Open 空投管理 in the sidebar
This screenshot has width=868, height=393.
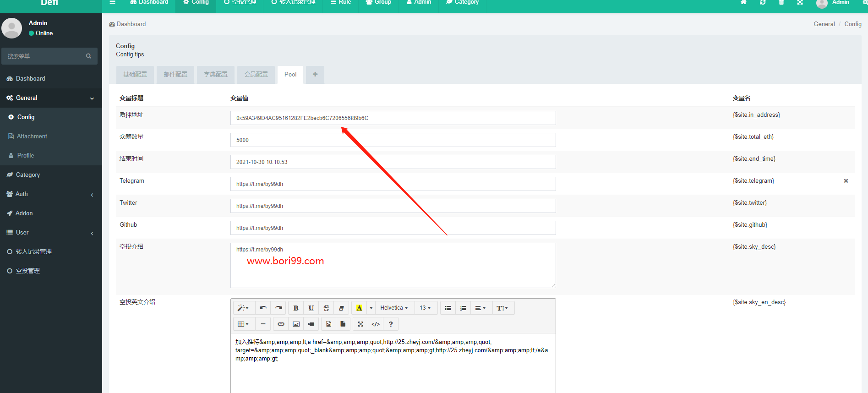point(51,271)
